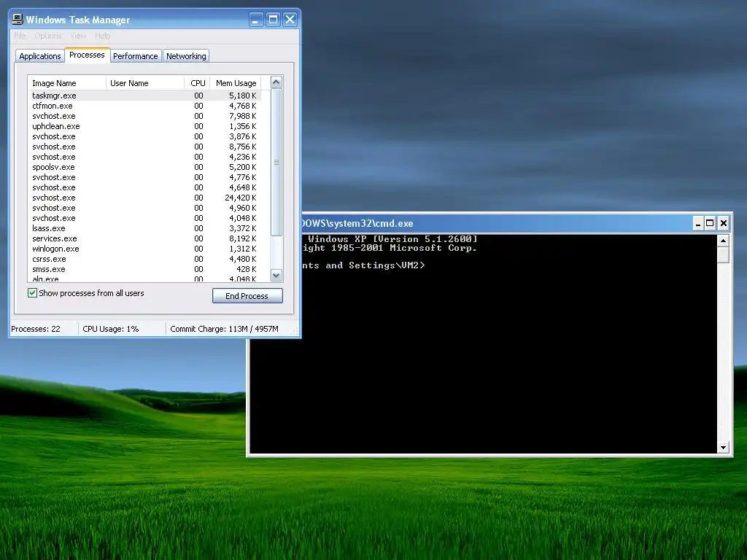Click the cmd.exe window scroll down arrow

(x=723, y=447)
